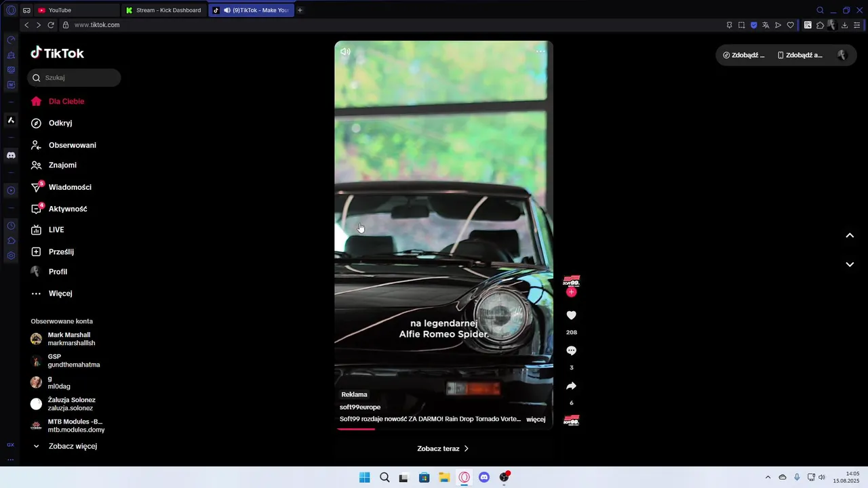The height and width of the screenshot is (488, 868).
Task: Click the address bar URL
Action: point(97,25)
